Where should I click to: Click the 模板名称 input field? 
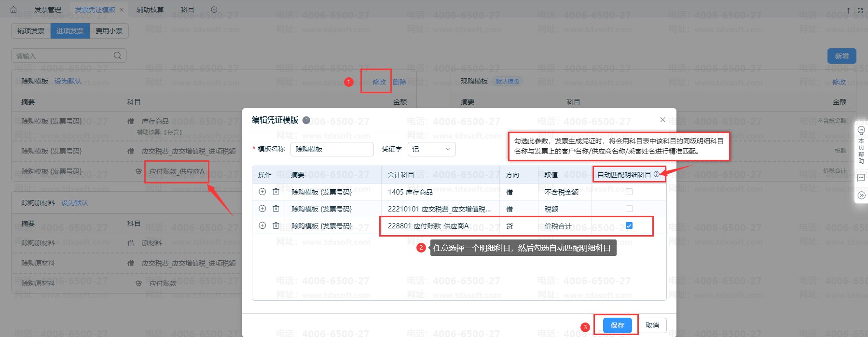332,149
